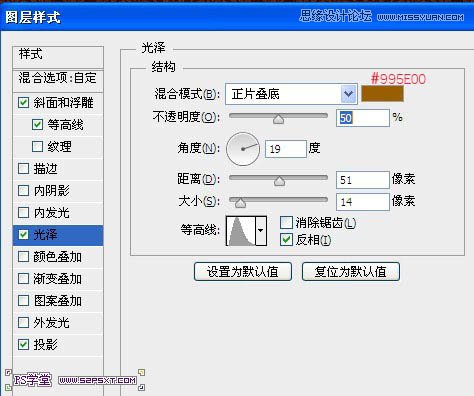Click the contour curve thumbnail

click(x=241, y=231)
